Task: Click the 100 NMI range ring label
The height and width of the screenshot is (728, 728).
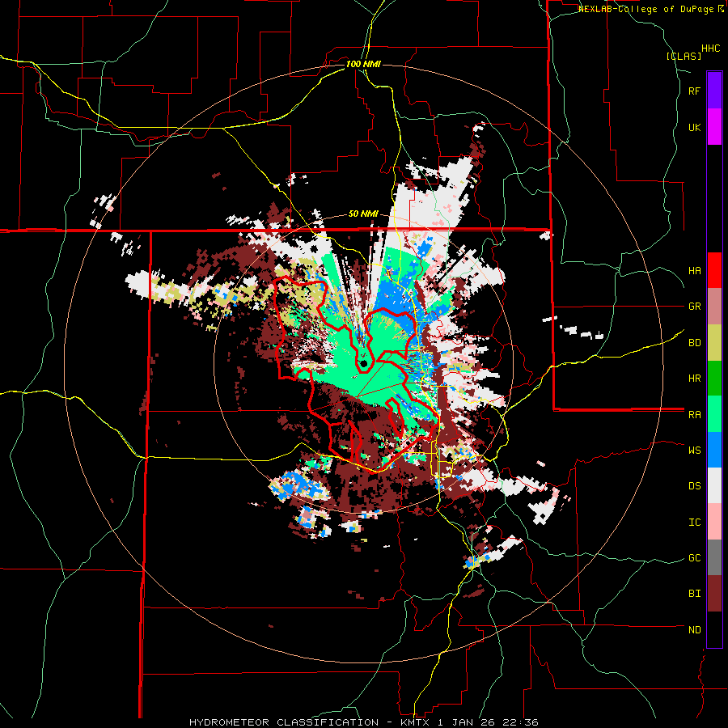Action: 363,64
